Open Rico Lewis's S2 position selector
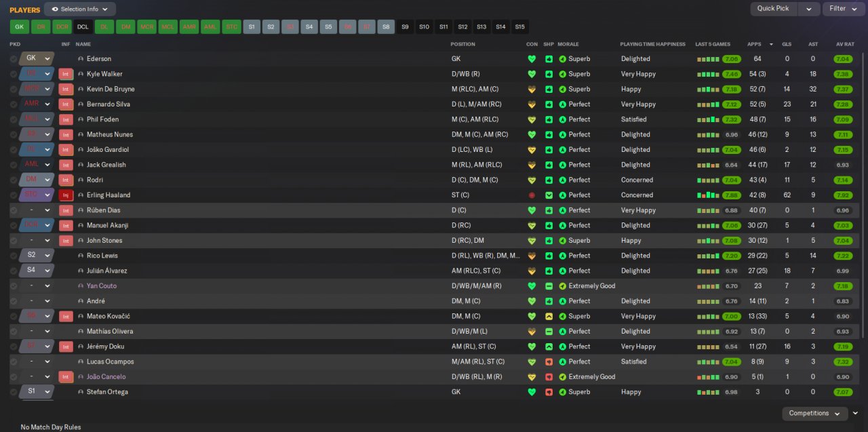 click(37, 256)
